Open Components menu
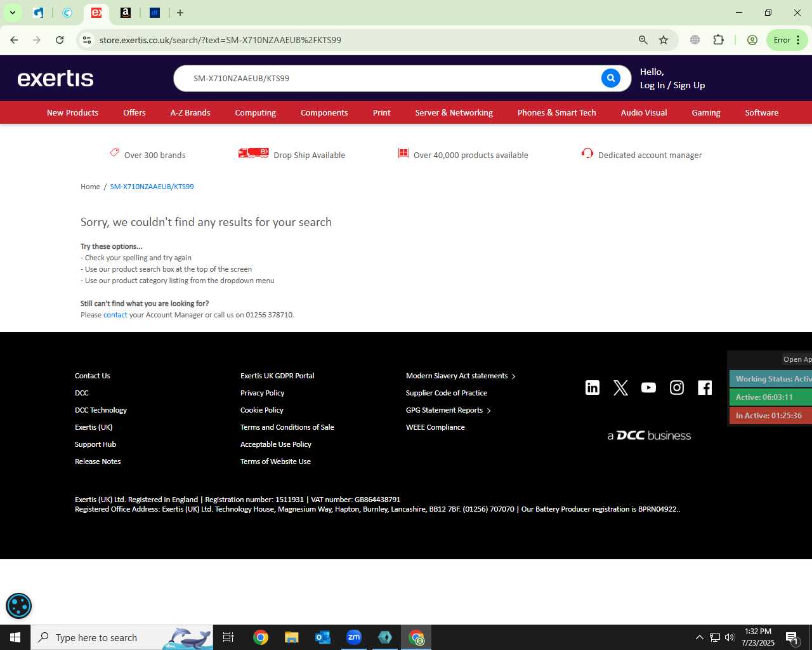 click(x=324, y=112)
